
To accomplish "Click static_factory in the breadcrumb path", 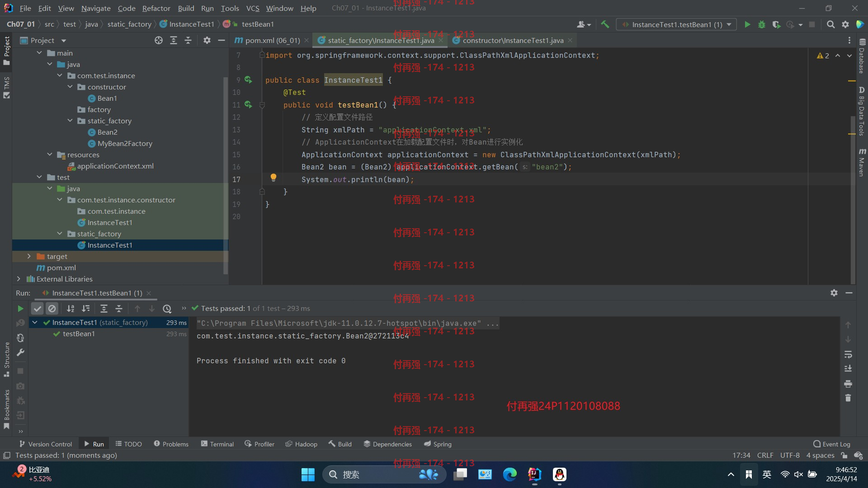I will (x=129, y=24).
